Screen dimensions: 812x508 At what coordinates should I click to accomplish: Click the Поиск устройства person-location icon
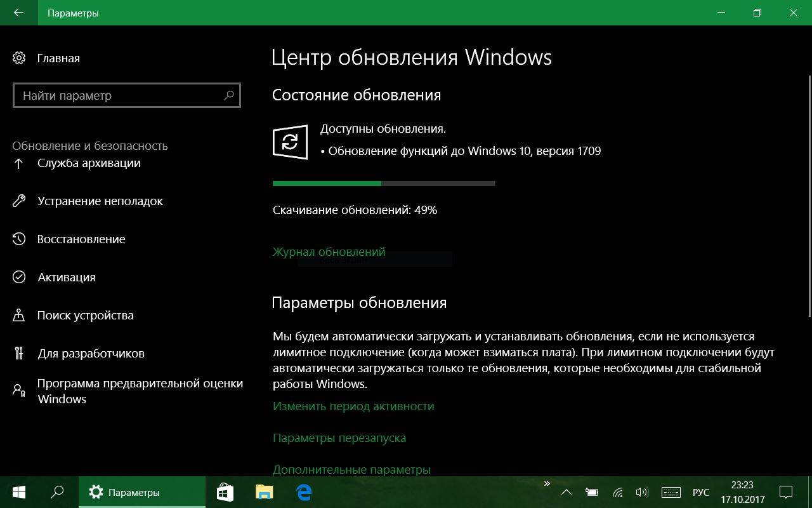[x=19, y=316]
